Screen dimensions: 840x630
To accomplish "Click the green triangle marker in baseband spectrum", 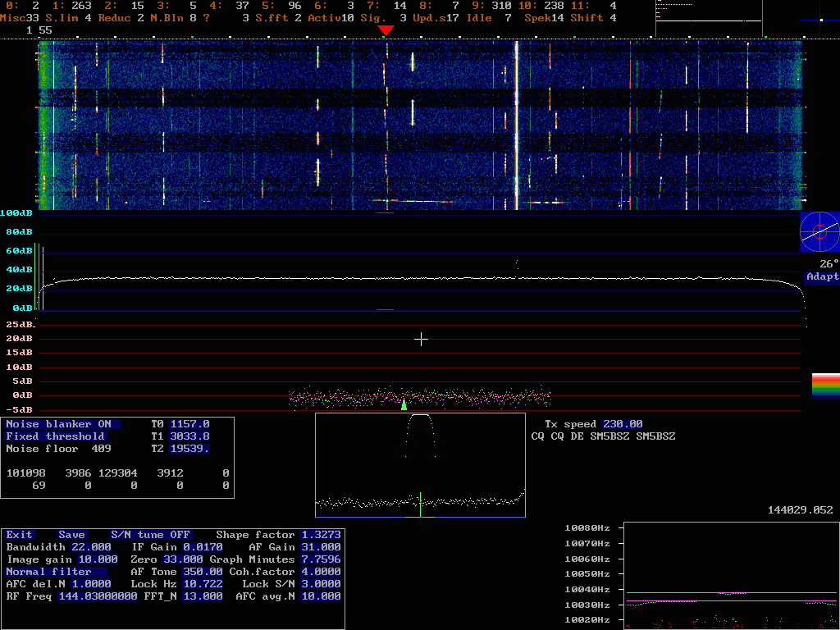I will click(x=404, y=404).
